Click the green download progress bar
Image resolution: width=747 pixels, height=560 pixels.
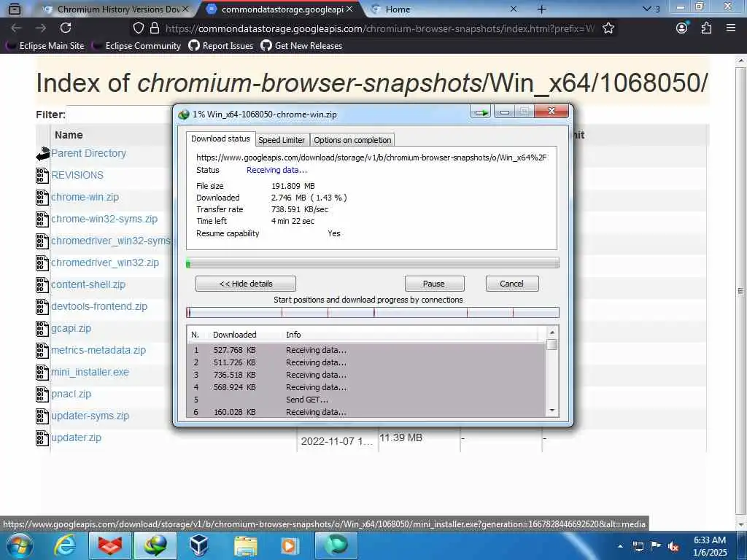coord(373,263)
